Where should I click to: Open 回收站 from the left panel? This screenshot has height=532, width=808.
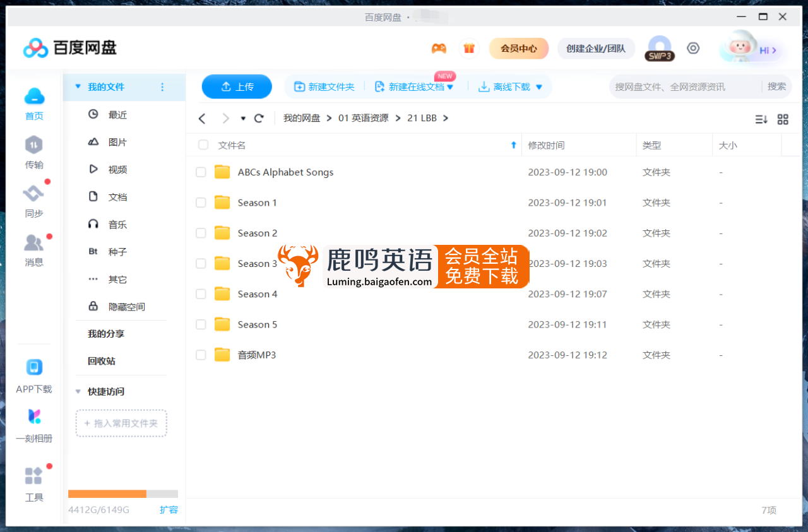point(105,361)
